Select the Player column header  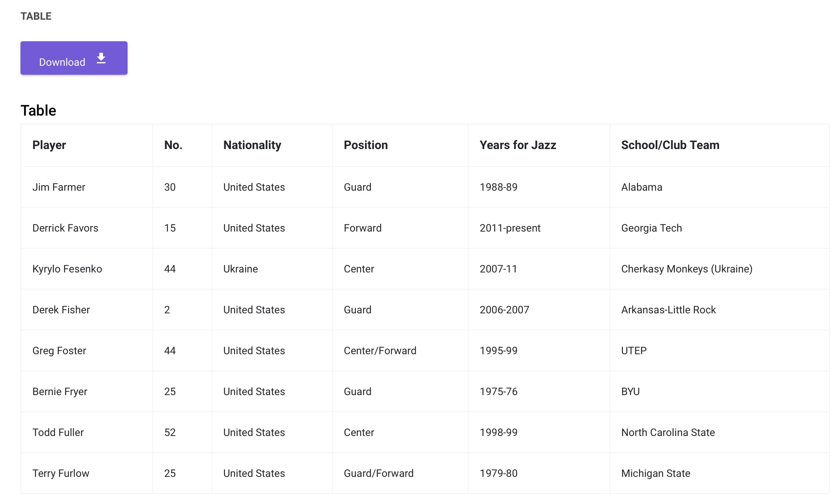point(87,145)
